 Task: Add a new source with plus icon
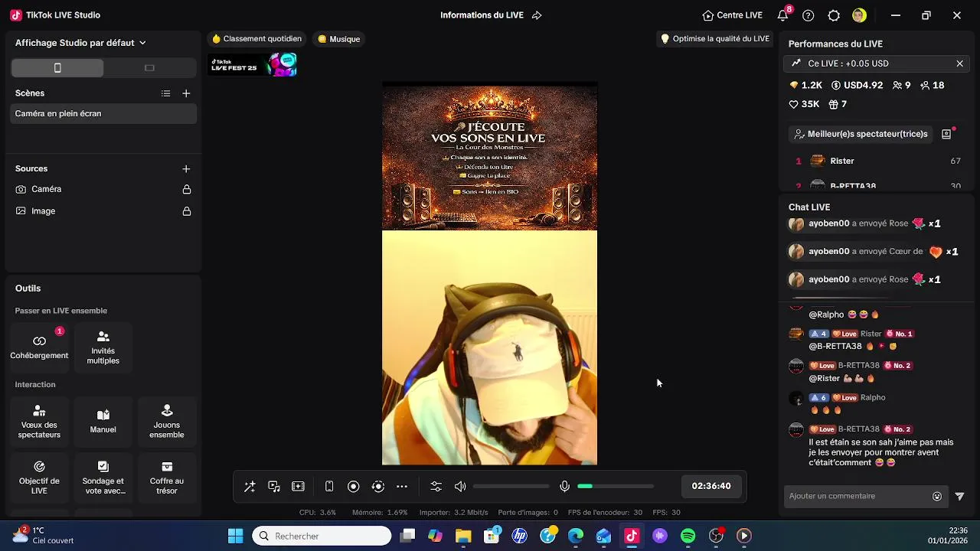186,169
